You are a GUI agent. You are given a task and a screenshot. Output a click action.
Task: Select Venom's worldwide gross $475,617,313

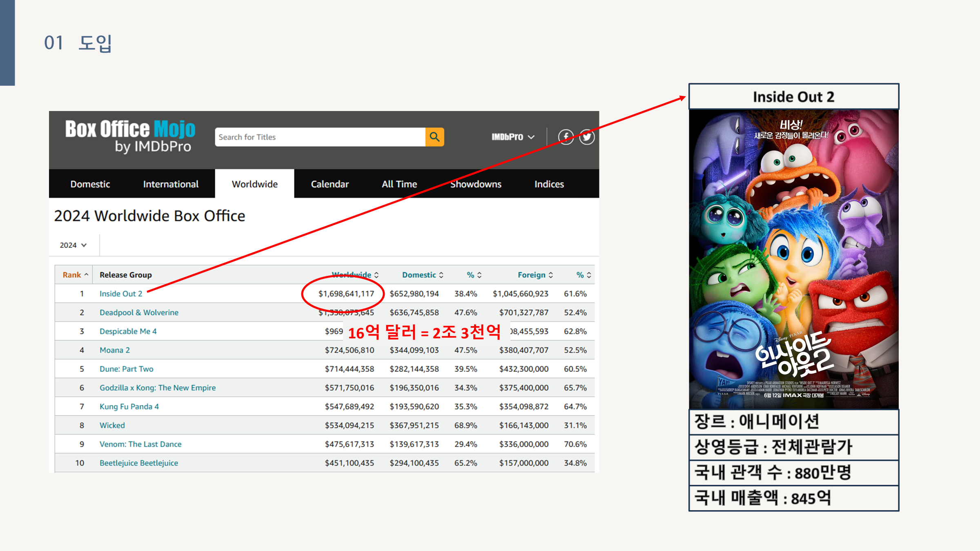tap(349, 444)
